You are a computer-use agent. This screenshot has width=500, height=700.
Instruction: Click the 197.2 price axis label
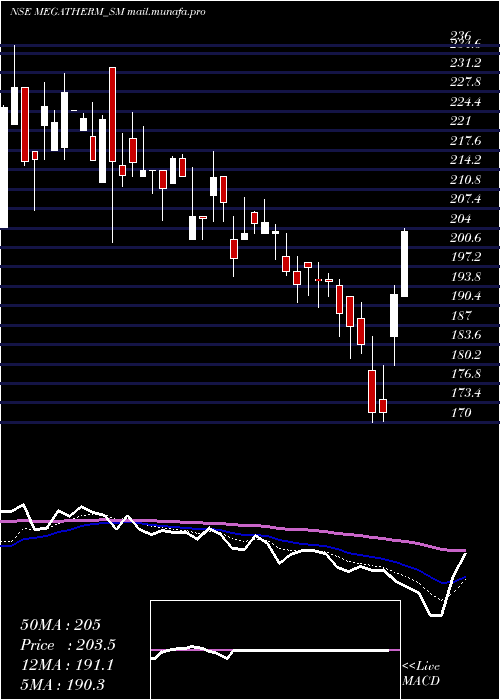pyautogui.click(x=465, y=257)
